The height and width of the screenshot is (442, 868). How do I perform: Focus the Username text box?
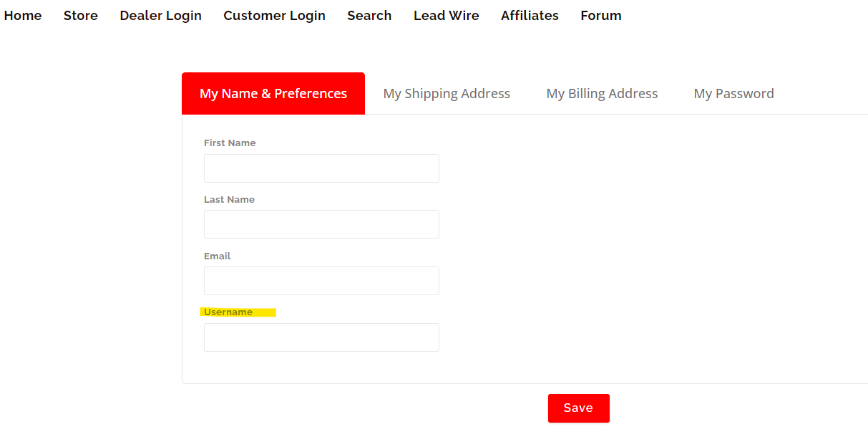[x=321, y=337]
